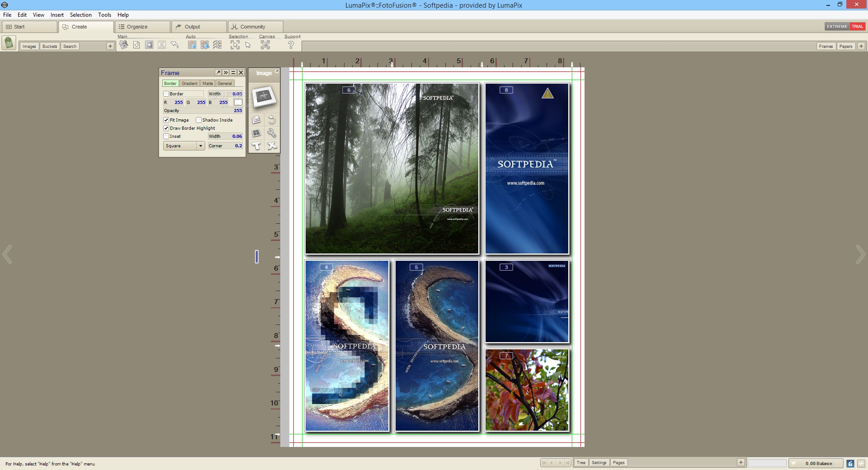Click the Corner 0.2 value field
Image resolution: width=868 pixels, height=470 pixels.
pyautogui.click(x=225, y=146)
